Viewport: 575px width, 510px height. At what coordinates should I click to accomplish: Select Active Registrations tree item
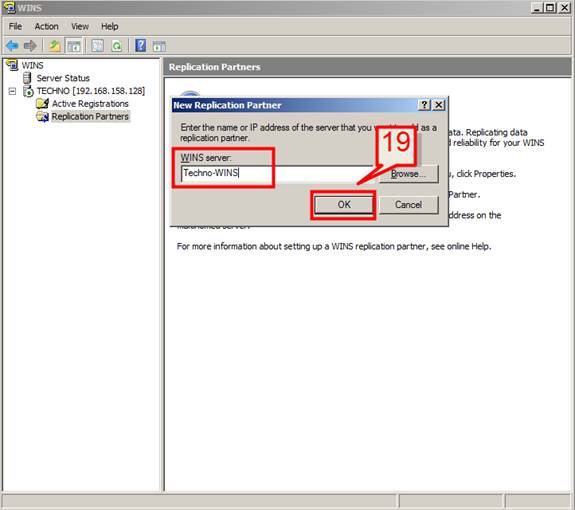point(90,104)
